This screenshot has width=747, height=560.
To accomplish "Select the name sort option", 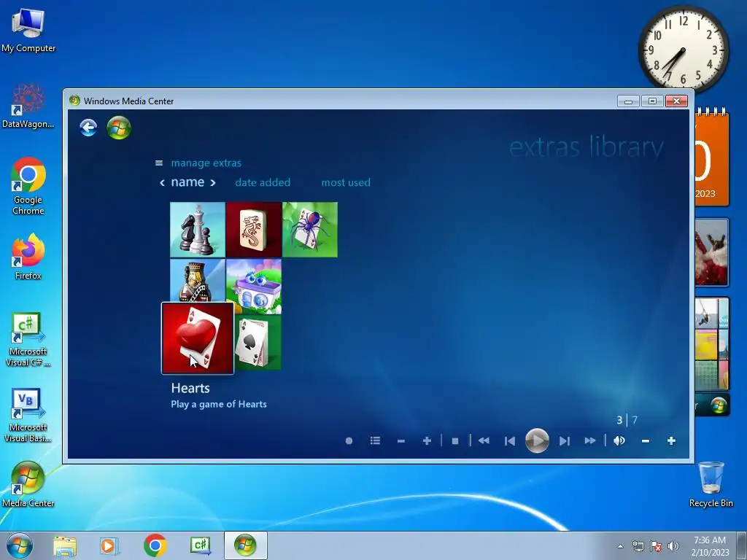I will pos(187,182).
